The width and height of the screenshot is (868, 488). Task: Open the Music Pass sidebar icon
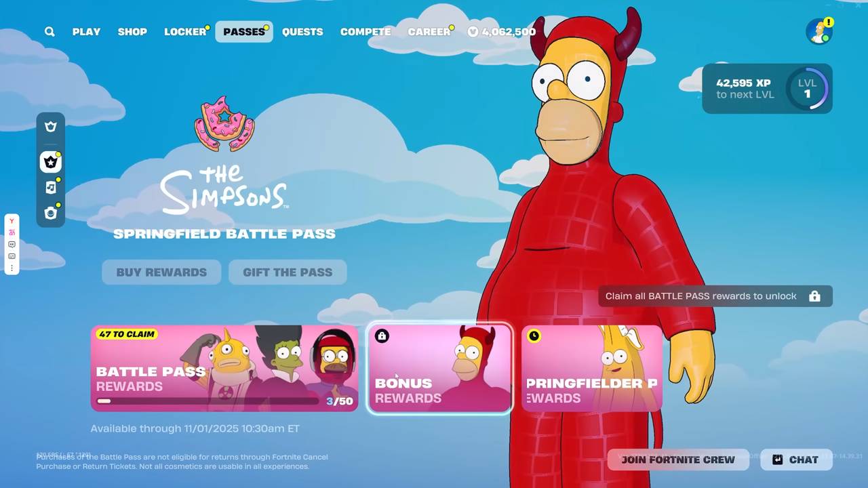coord(50,188)
